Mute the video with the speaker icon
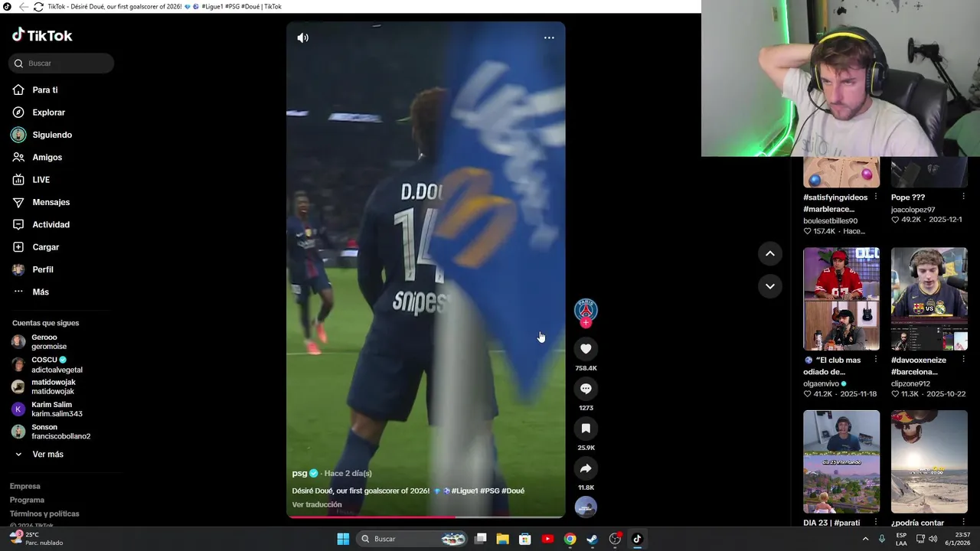The width and height of the screenshot is (980, 551). pyautogui.click(x=303, y=37)
